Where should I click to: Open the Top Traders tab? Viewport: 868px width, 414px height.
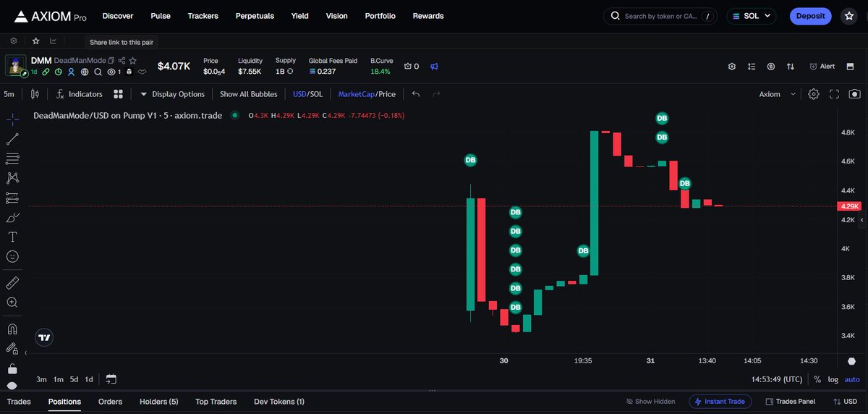216,401
